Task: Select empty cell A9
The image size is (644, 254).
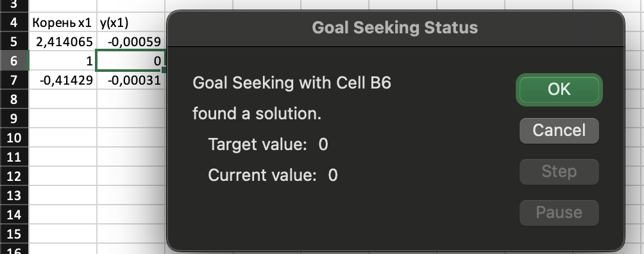Action: coord(63,119)
